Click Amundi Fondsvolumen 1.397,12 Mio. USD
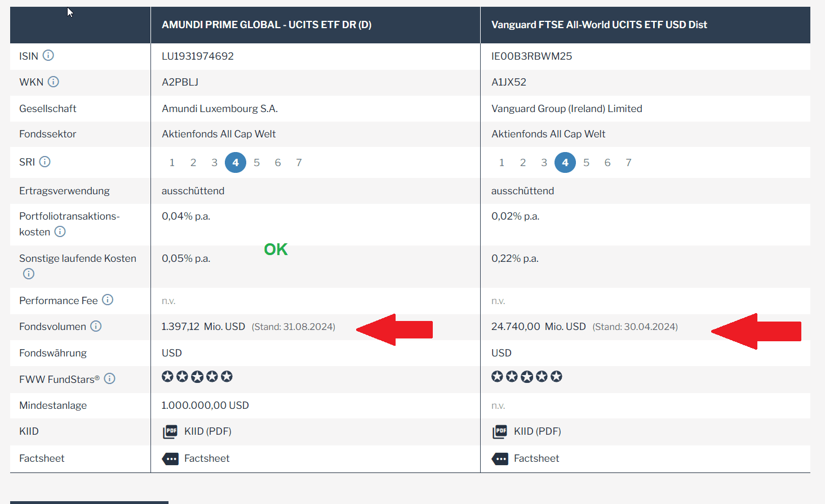 coord(203,327)
